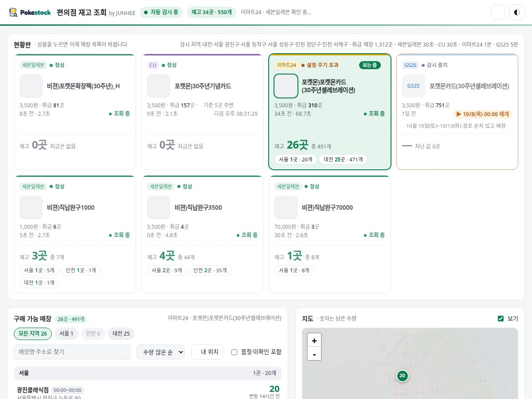The image size is (532, 399).
Task: Zoom out the map with minus button
Action: point(314,354)
